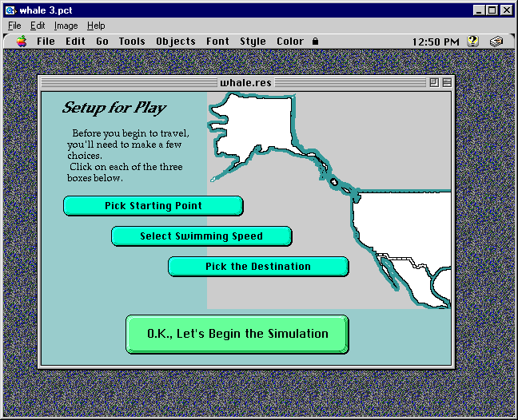Open the Style menu

(253, 42)
